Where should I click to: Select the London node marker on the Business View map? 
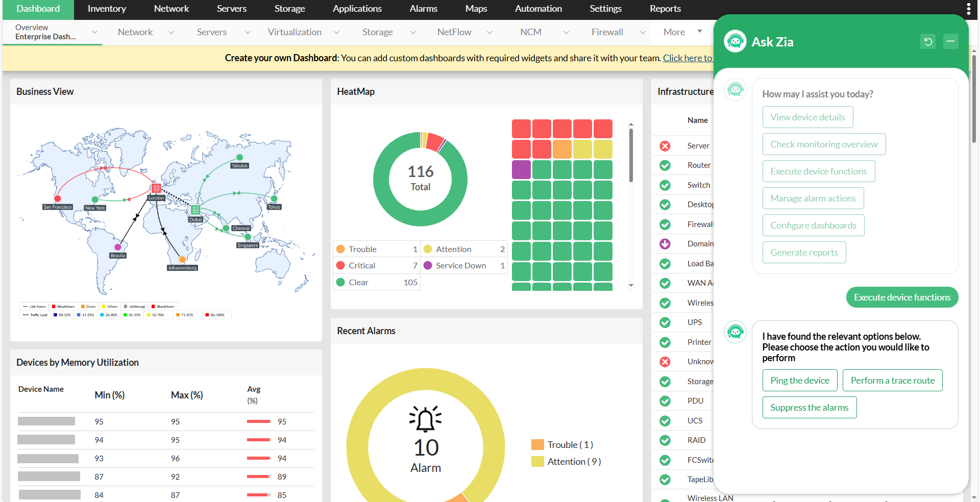pos(156,189)
